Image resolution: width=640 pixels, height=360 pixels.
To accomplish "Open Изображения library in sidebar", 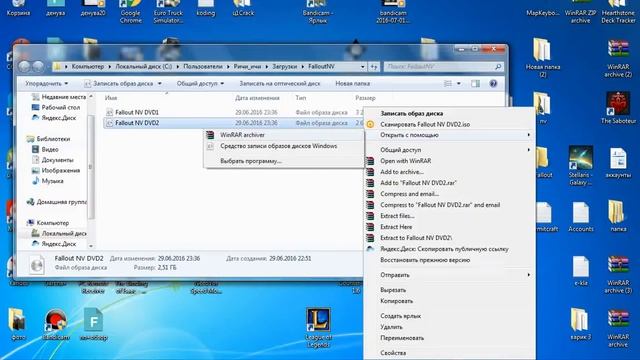I will (56, 170).
